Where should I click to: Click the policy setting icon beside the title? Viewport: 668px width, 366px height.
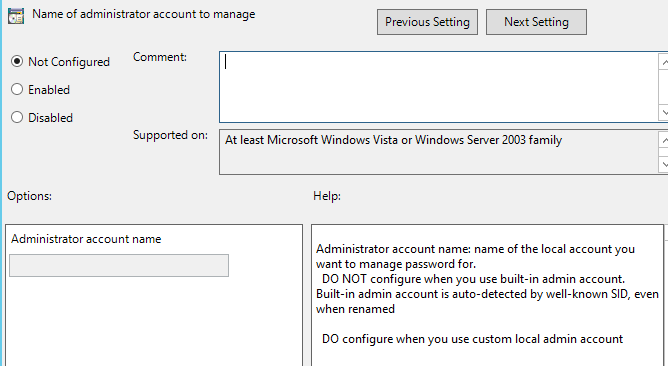point(16,16)
